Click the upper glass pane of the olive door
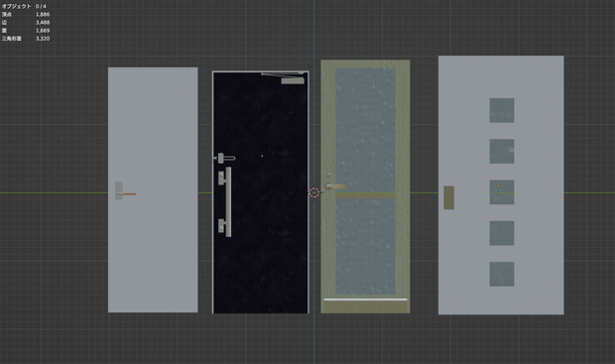Screen dimensions: 615x364 [x=366, y=131]
